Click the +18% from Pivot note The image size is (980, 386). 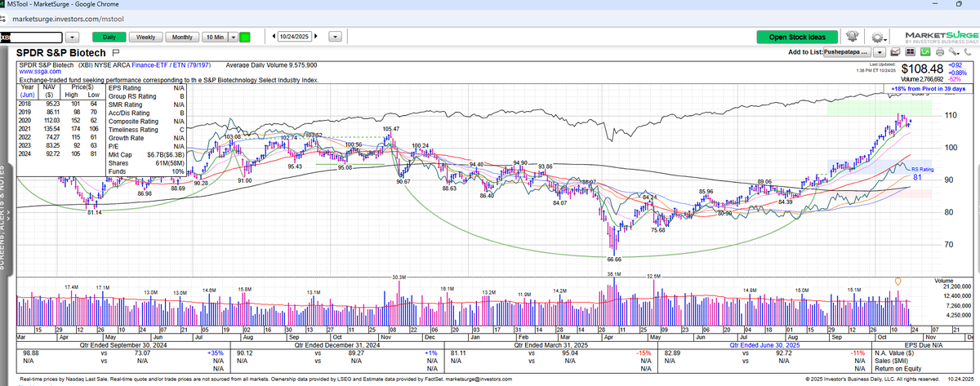928,88
